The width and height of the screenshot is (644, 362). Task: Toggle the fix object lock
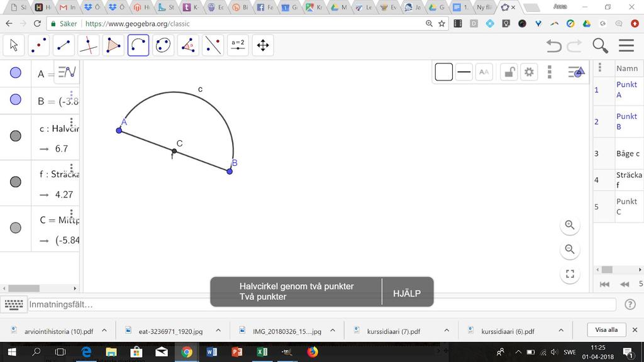(509, 72)
